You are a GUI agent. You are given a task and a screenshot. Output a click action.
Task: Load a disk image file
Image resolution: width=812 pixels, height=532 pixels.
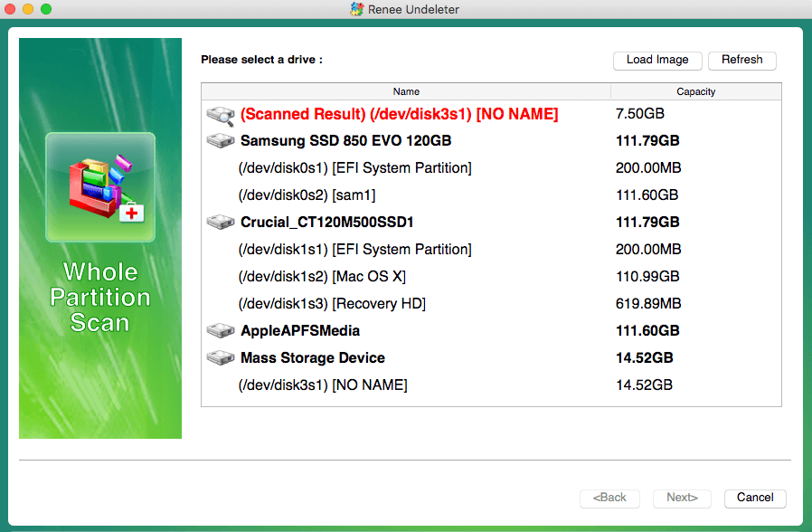pos(657,60)
